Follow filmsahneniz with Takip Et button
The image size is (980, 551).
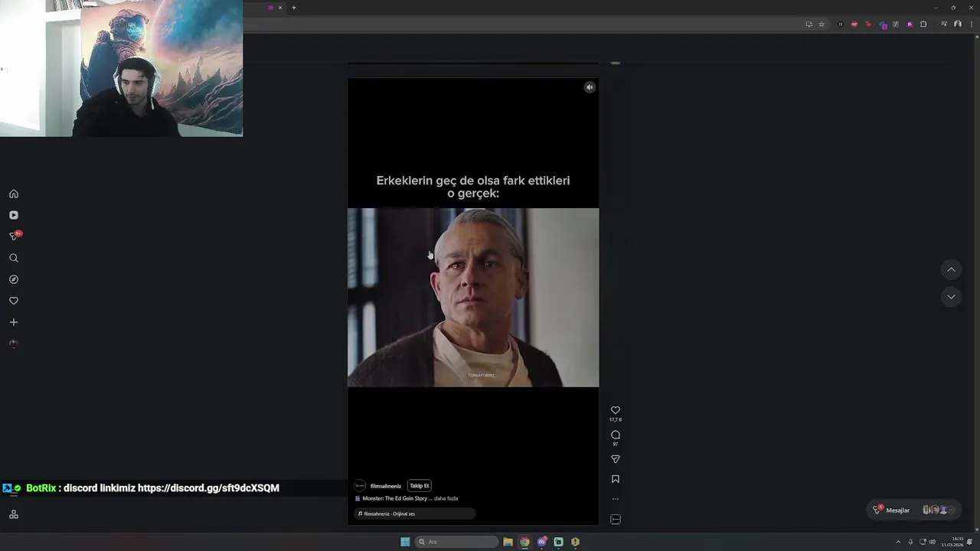pyautogui.click(x=419, y=486)
